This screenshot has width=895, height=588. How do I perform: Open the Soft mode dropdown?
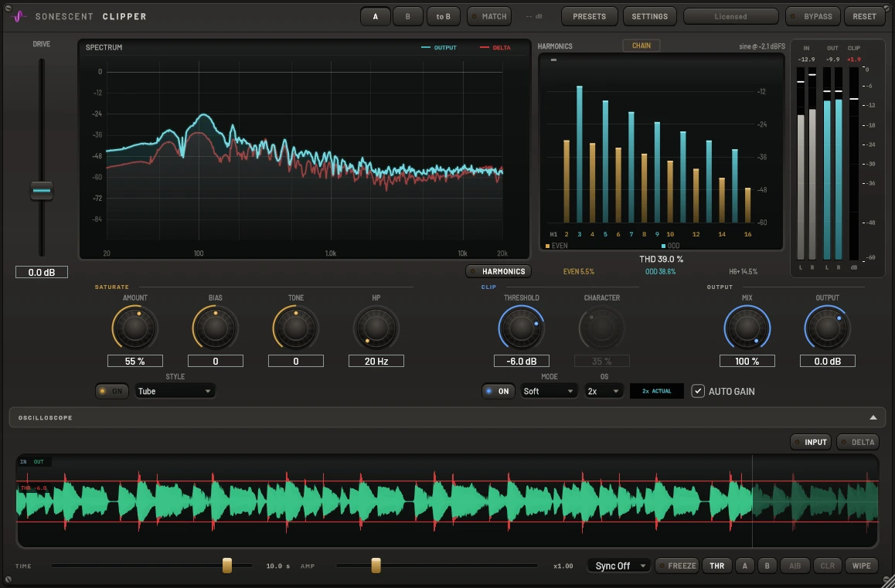coord(548,391)
